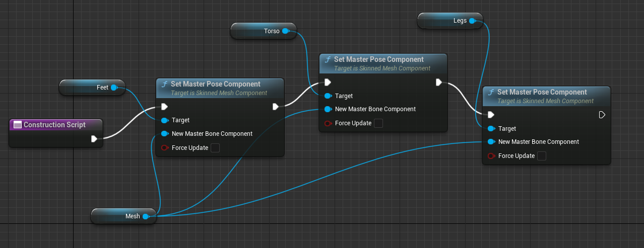Viewport: 644px width, 248px height.
Task: Click New Master Bone Component pin on Feet-connected node
Action: [164, 134]
